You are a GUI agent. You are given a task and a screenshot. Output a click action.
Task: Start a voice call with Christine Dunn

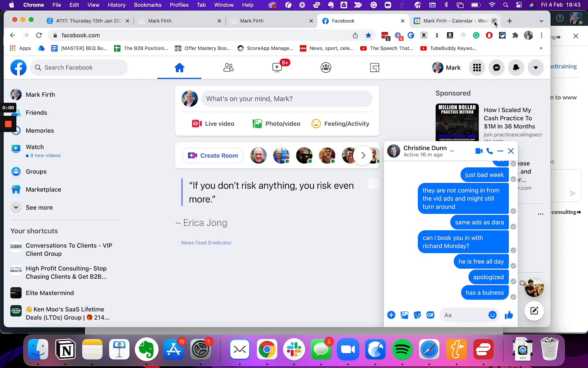490,151
